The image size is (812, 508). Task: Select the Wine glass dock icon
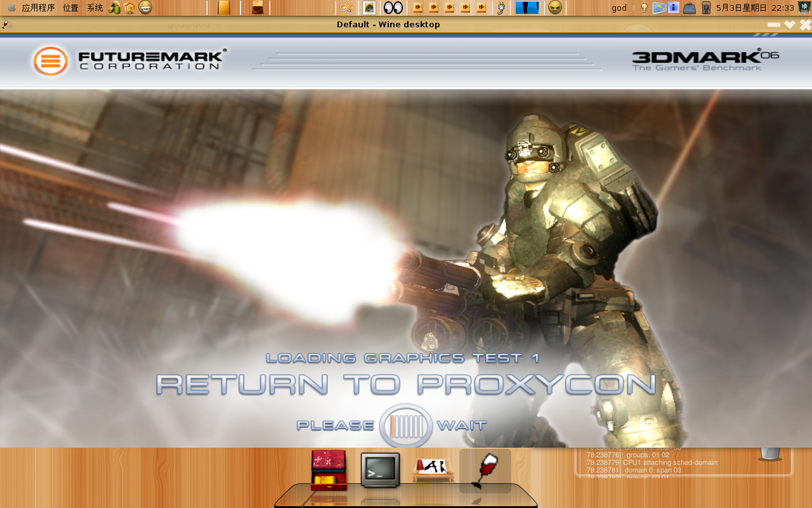(485, 471)
